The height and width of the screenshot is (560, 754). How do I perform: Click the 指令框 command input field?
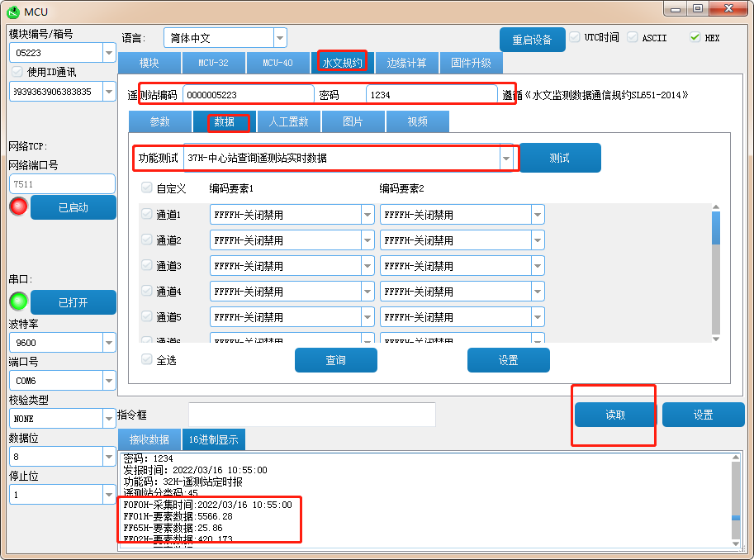(311, 415)
